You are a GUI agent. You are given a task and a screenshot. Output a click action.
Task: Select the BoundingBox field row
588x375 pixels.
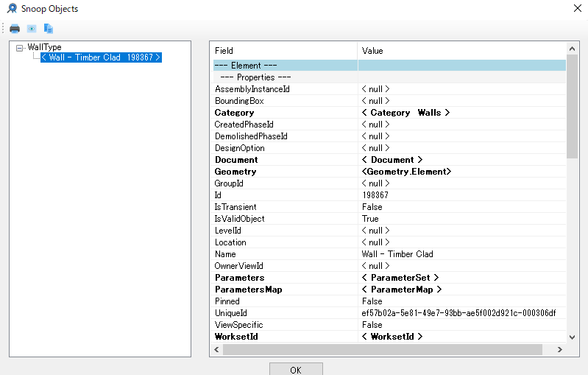pyautogui.click(x=239, y=101)
